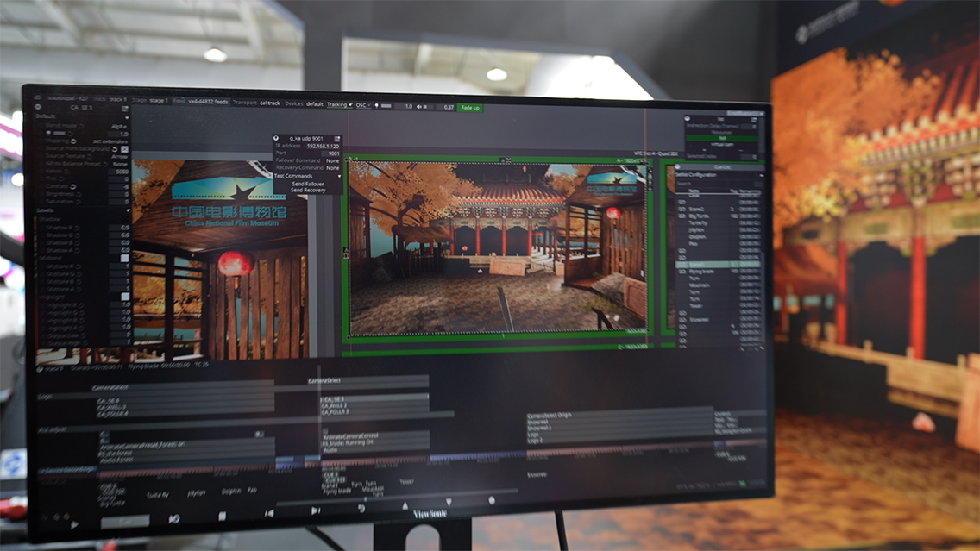
Task: Collapse the Default section in the layer editor
Action: [x=83, y=116]
